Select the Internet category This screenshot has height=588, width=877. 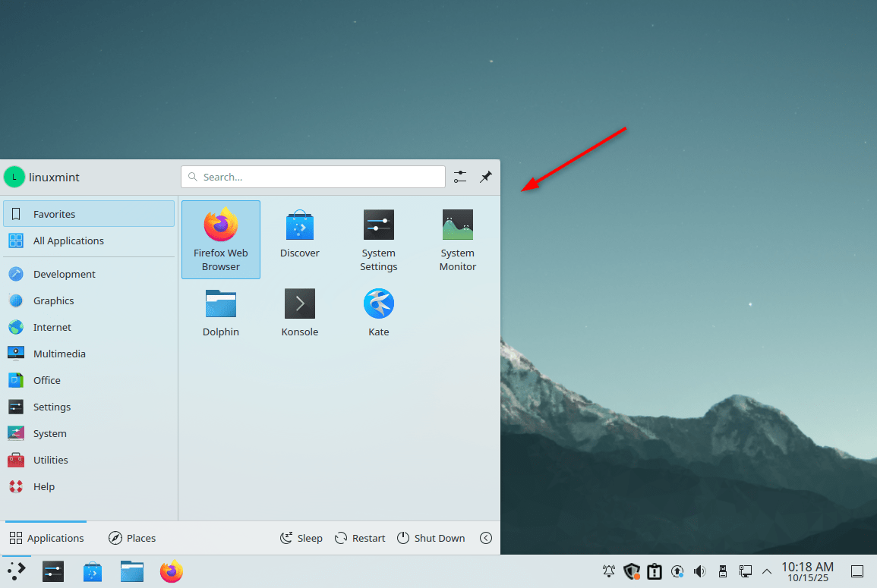(x=52, y=327)
